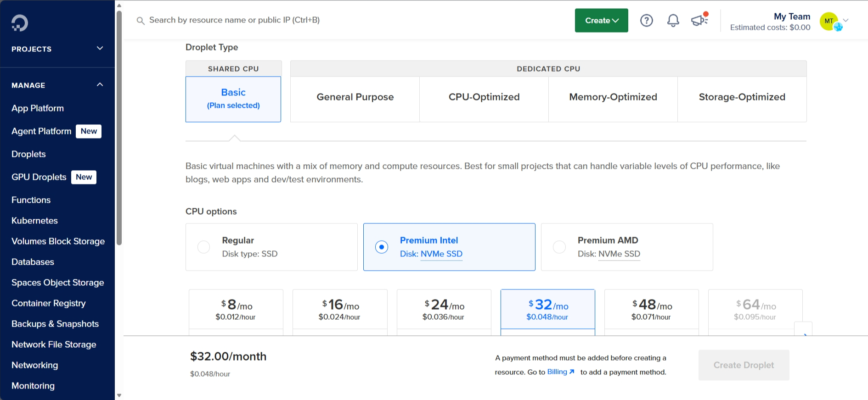Choose the $24/mo plan card
Screen dimensions: 868x400
pos(444,312)
